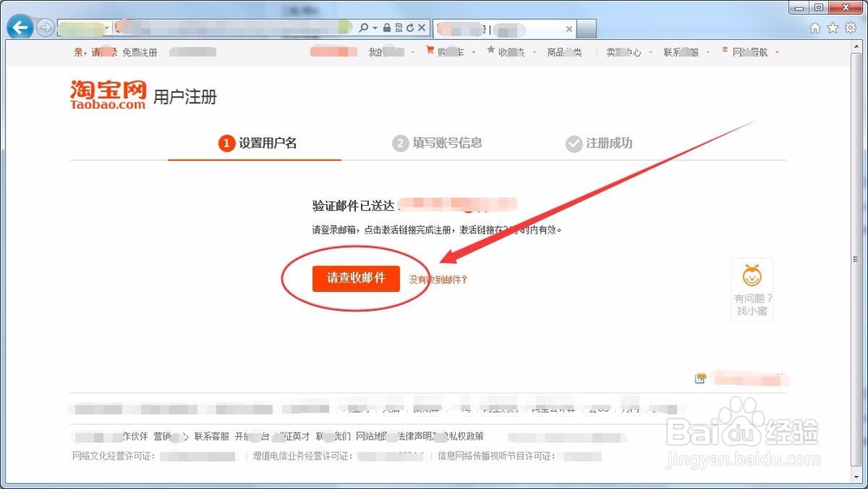Close the current browser tab
This screenshot has height=489, width=868.
[569, 29]
